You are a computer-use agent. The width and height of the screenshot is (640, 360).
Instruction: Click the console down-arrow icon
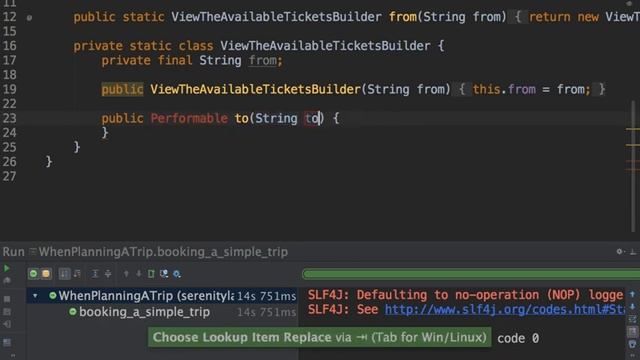[x=632, y=307]
